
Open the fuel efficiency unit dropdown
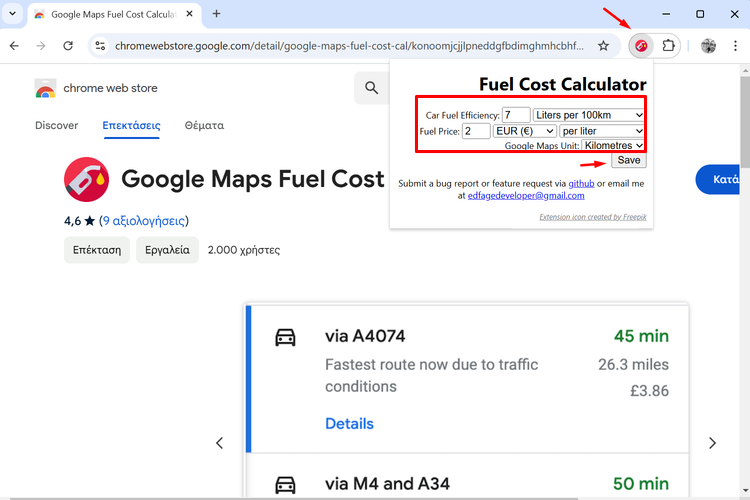[588, 115]
